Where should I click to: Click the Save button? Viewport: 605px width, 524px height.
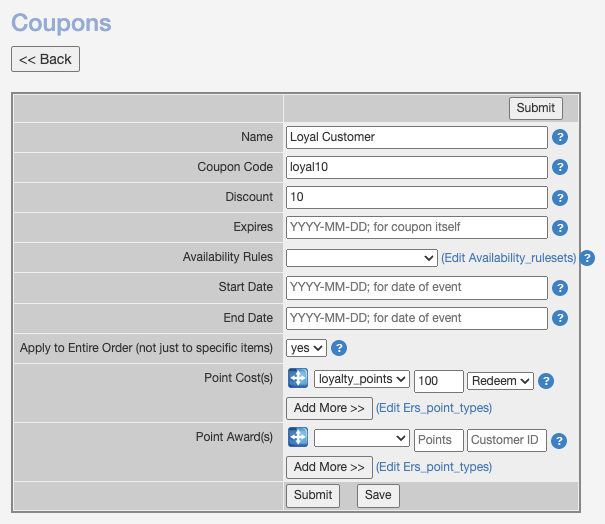coord(378,496)
